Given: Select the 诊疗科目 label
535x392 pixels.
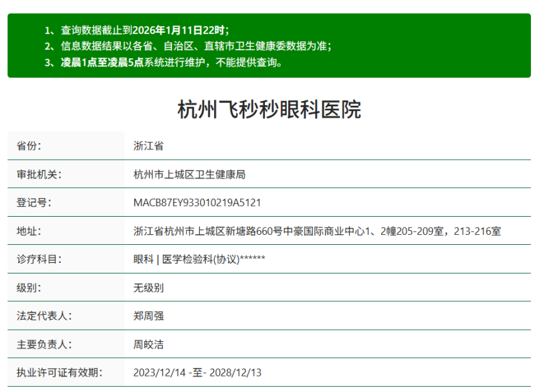Looking at the screenshot, I should (x=39, y=260).
